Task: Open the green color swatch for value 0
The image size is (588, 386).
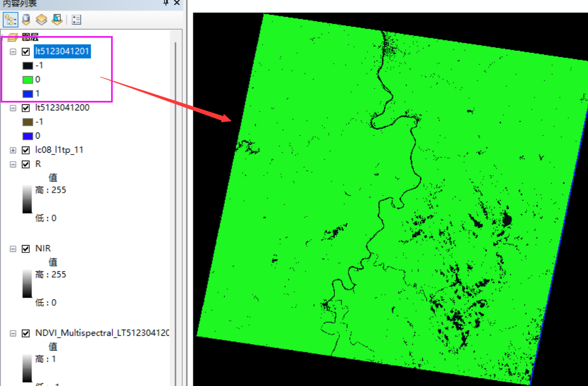Action: 27,79
